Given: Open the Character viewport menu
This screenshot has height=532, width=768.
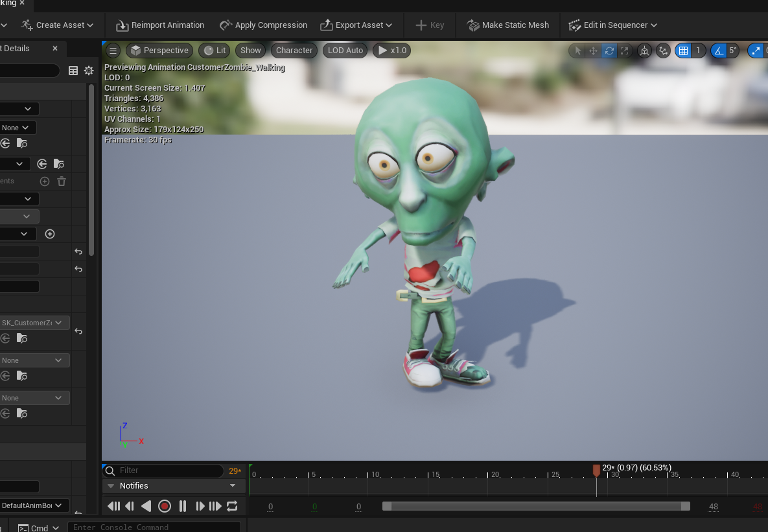Looking at the screenshot, I should coord(294,51).
